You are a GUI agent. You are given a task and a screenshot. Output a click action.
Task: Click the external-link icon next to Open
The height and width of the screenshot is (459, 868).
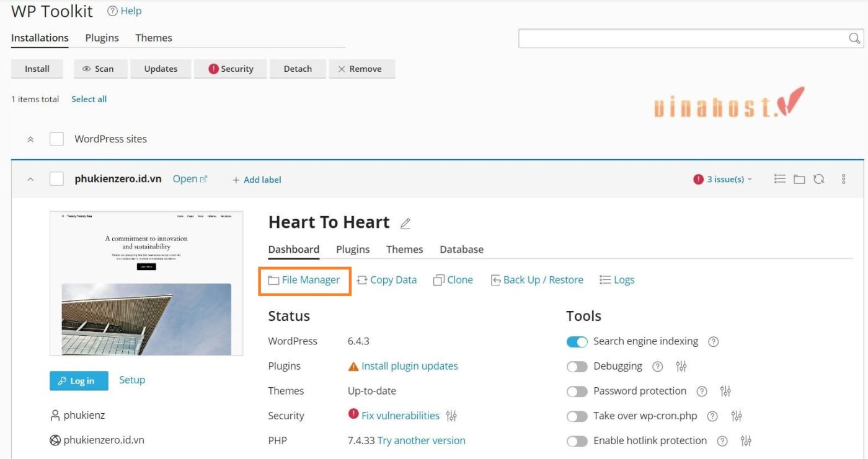click(204, 179)
